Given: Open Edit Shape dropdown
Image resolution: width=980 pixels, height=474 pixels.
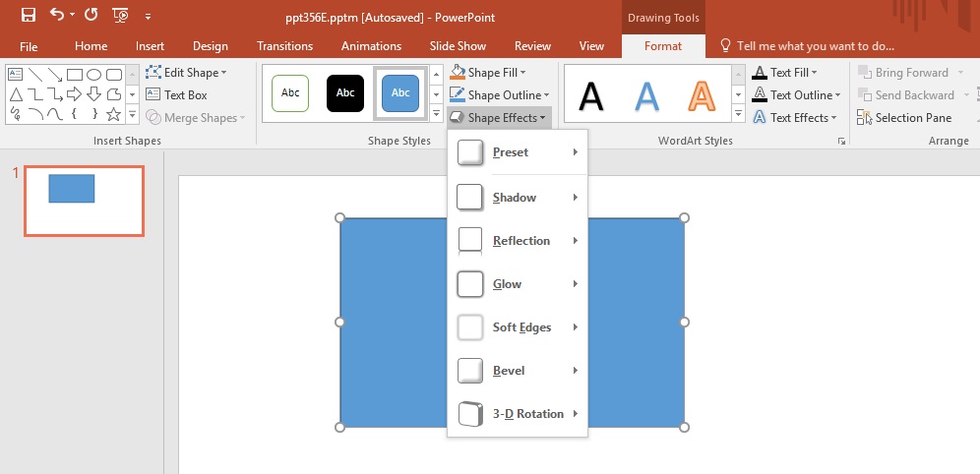Looking at the screenshot, I should tap(186, 73).
